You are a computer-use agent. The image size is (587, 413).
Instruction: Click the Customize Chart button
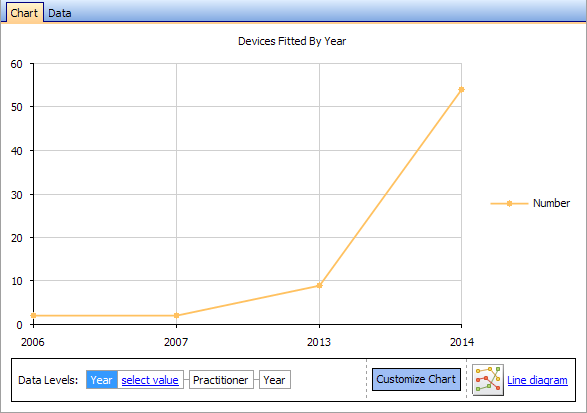[x=416, y=379]
